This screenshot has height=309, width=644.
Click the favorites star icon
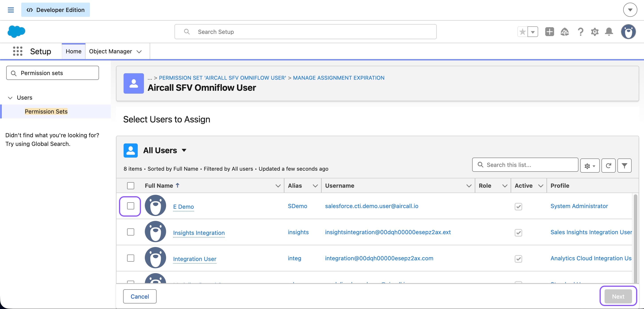(x=522, y=32)
